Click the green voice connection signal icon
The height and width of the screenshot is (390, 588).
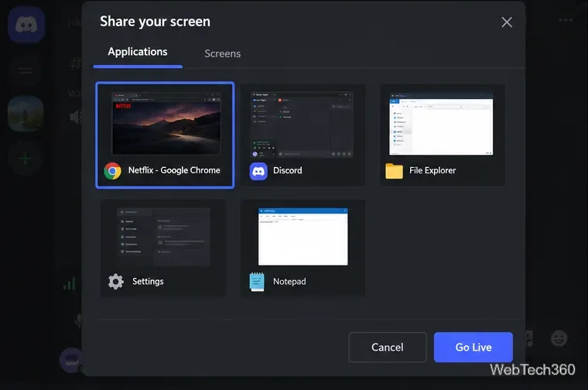click(x=70, y=284)
